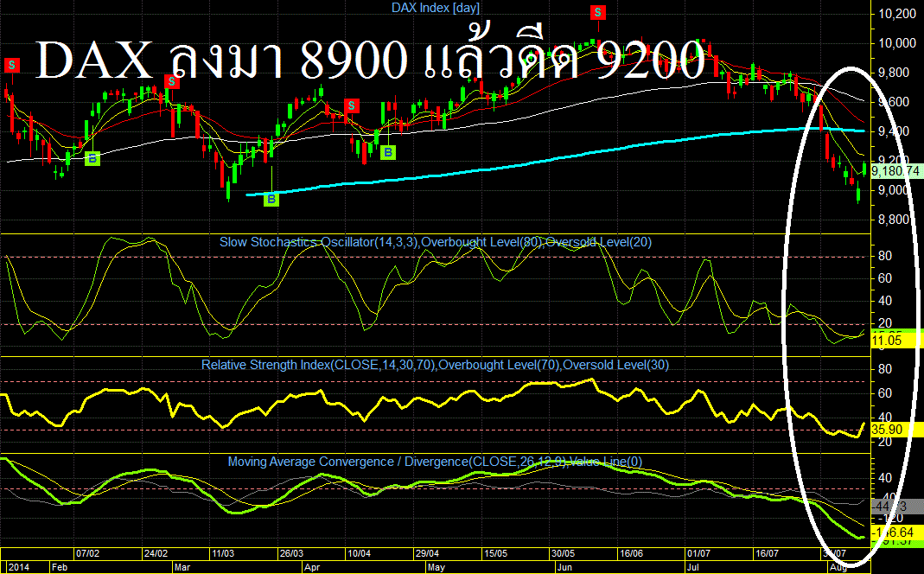Select the 10,000 price axis label
This screenshot has width=924, height=574.
[x=897, y=43]
